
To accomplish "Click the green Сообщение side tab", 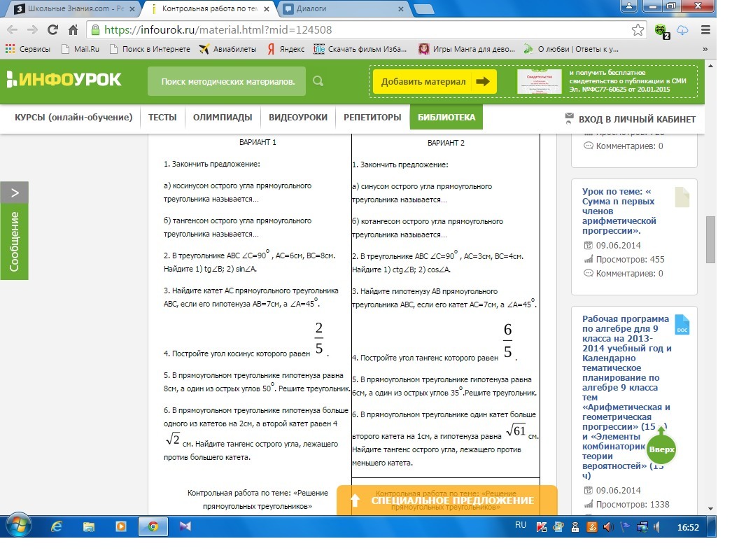I will 15,241.
